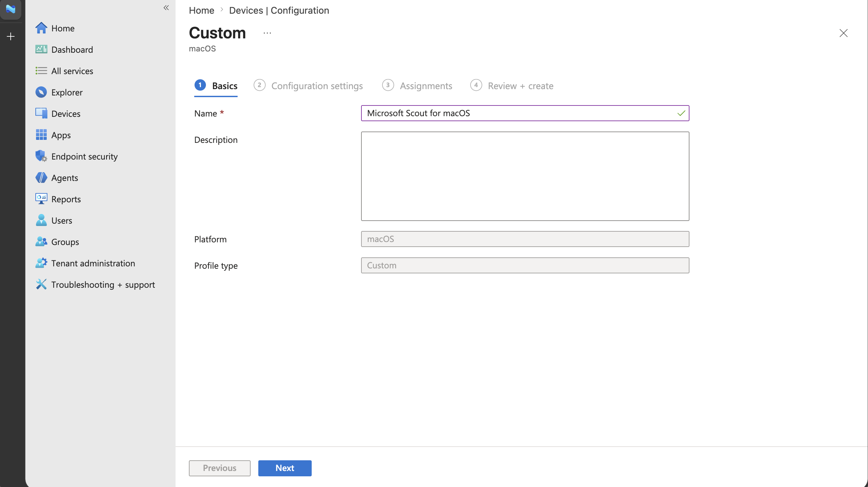Open Devices | Configuration breadcrumb link
This screenshot has width=868, height=487.
[x=279, y=10]
